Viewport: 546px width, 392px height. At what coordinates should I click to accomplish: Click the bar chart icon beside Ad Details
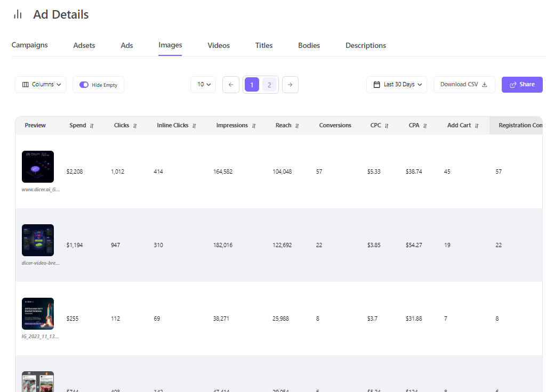[x=18, y=14]
